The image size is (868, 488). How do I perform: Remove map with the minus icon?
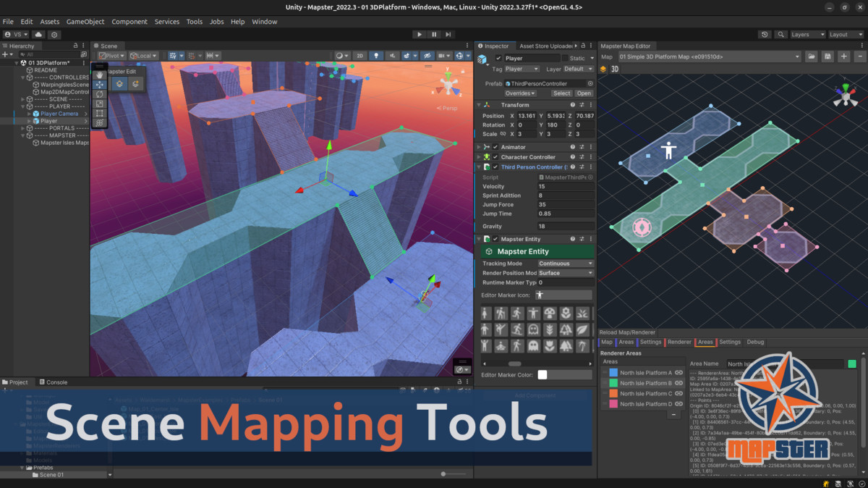[859, 56]
